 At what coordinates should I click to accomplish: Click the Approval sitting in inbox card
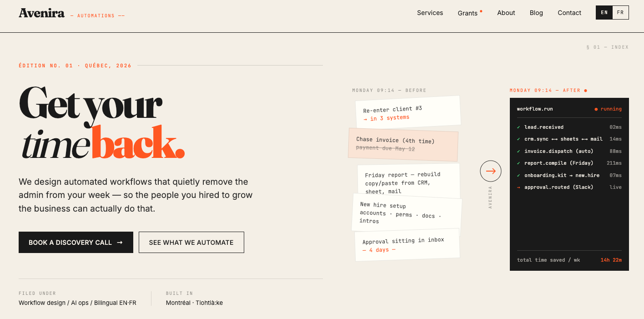(x=407, y=245)
